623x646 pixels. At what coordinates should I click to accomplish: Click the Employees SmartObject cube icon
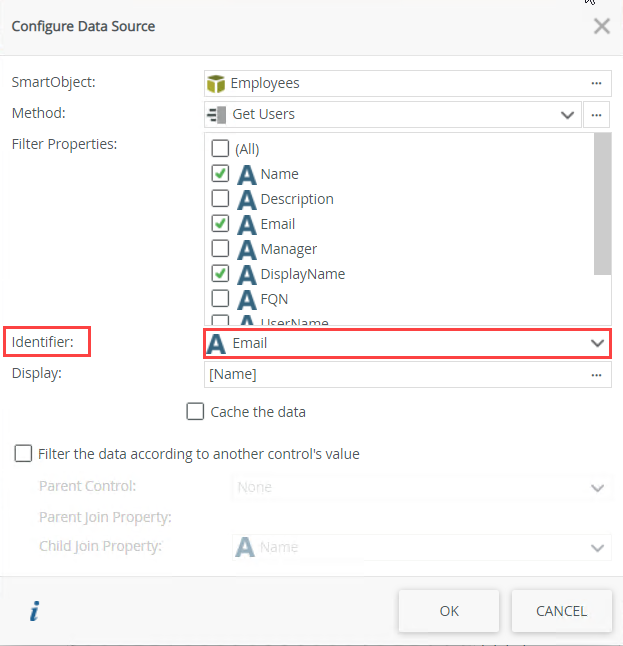[x=215, y=84]
